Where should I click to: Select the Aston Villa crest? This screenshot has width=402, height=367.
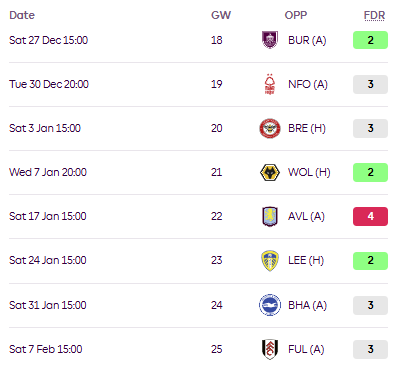tap(270, 216)
